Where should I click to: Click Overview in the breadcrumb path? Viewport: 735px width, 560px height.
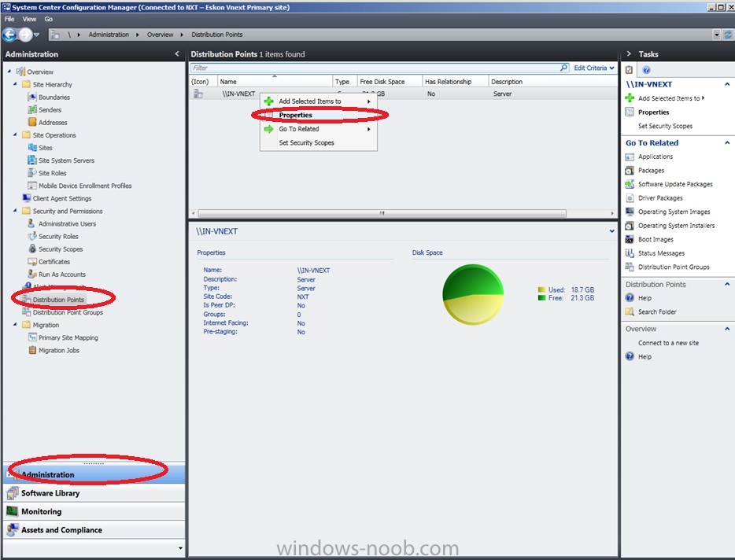(160, 35)
